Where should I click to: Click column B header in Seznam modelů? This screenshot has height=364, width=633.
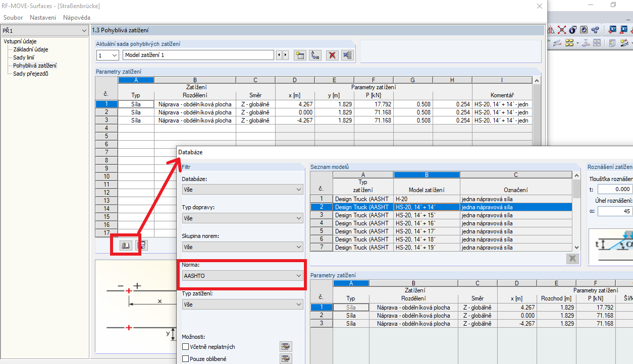pyautogui.click(x=427, y=175)
